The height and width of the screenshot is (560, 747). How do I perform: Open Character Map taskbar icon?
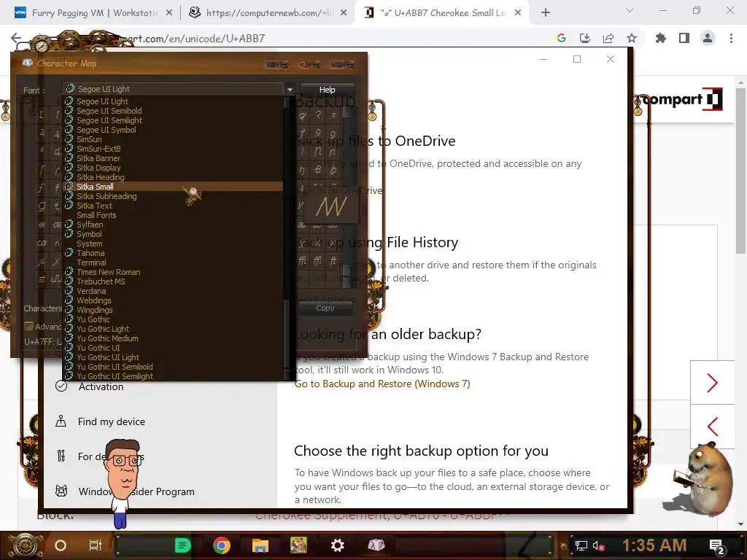click(x=376, y=545)
